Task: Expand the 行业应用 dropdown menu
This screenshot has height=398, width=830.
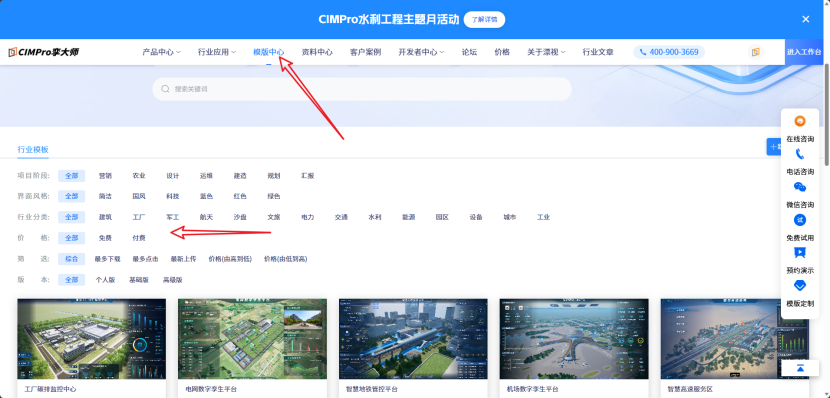Action: click(217, 52)
